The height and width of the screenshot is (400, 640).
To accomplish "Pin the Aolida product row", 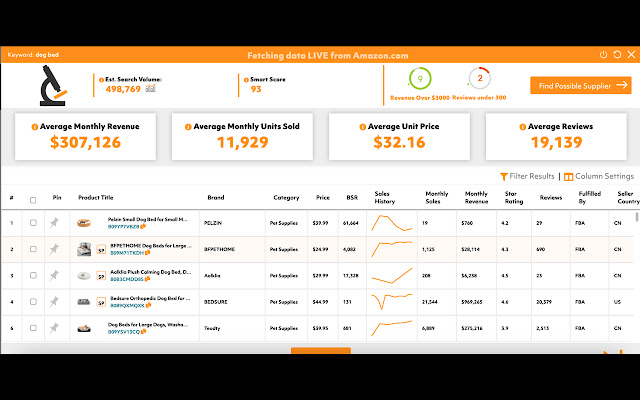I will tap(54, 276).
